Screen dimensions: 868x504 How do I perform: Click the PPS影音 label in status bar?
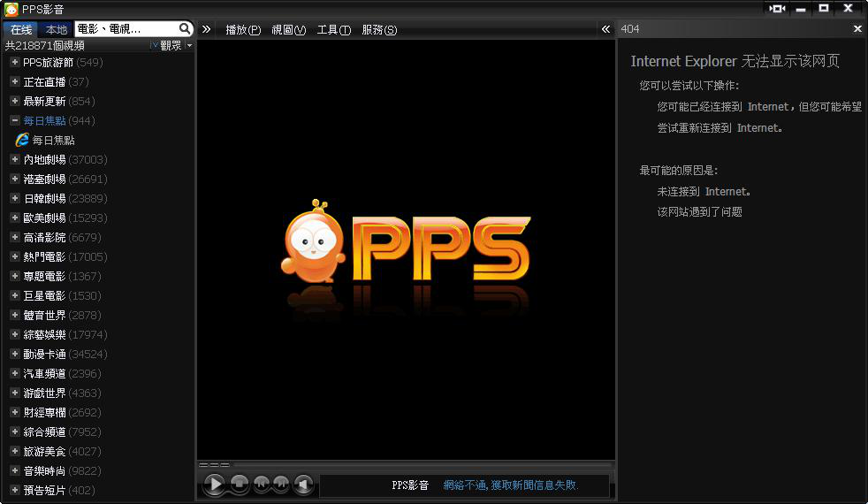(410, 485)
